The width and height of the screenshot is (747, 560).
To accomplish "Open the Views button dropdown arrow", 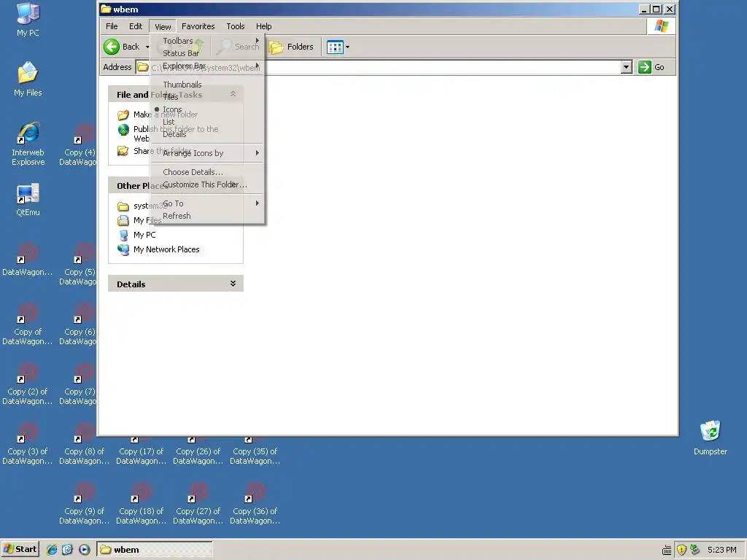I will (x=347, y=47).
